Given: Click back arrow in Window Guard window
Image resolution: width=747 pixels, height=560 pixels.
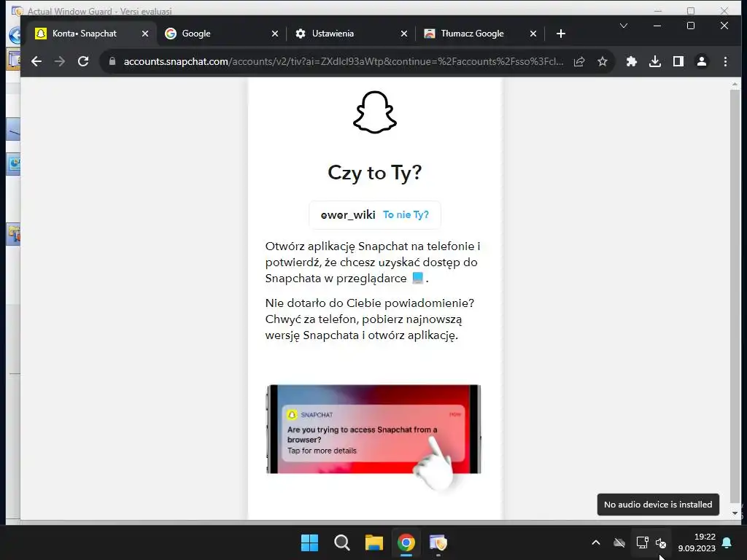Looking at the screenshot, I should pyautogui.click(x=15, y=35).
